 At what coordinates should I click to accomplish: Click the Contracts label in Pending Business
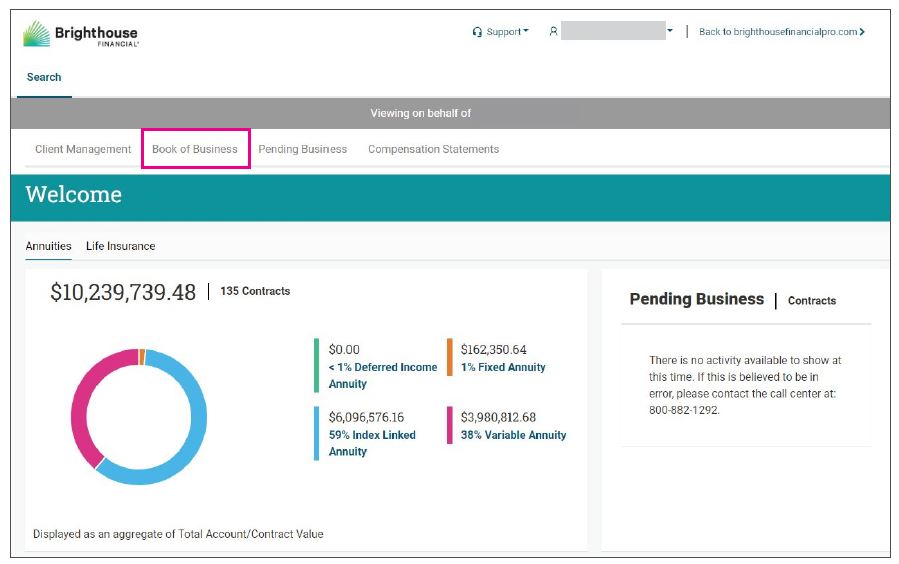(811, 300)
